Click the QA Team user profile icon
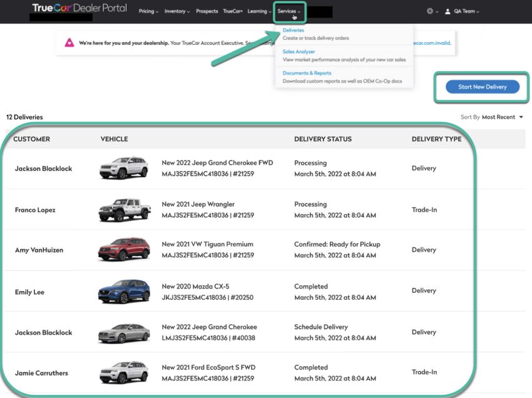The width and height of the screenshot is (532, 398). click(447, 11)
